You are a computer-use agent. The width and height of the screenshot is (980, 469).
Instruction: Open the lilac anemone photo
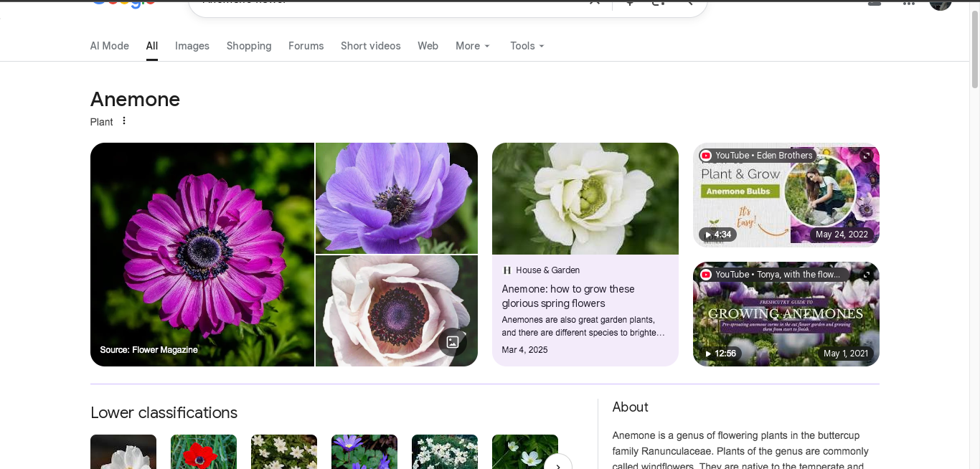tap(397, 198)
